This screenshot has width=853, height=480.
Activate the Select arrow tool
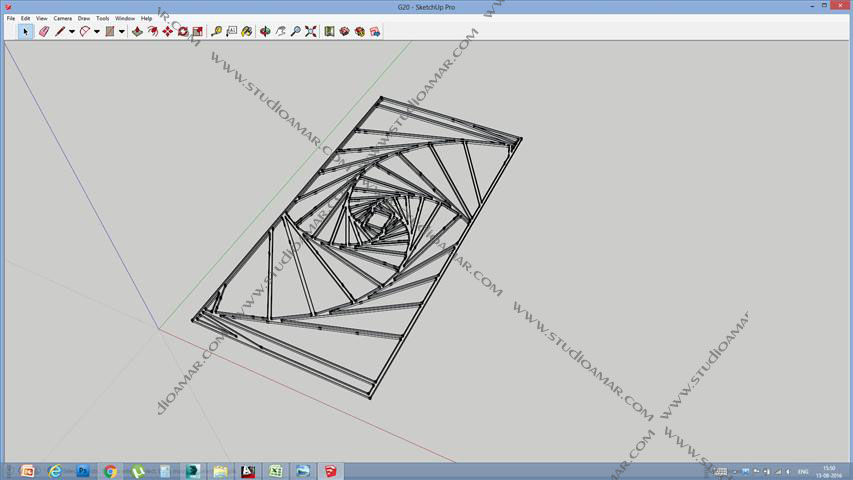point(25,32)
